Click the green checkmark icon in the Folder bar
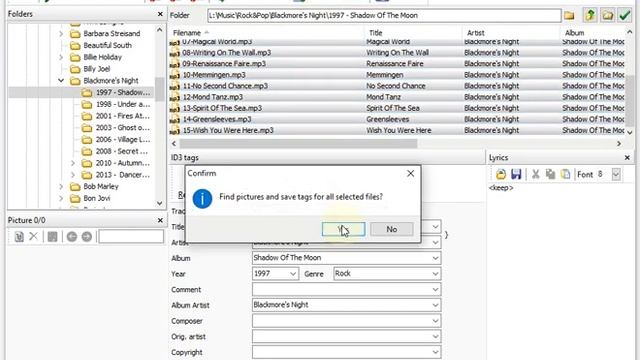 pyautogui.click(x=624, y=16)
